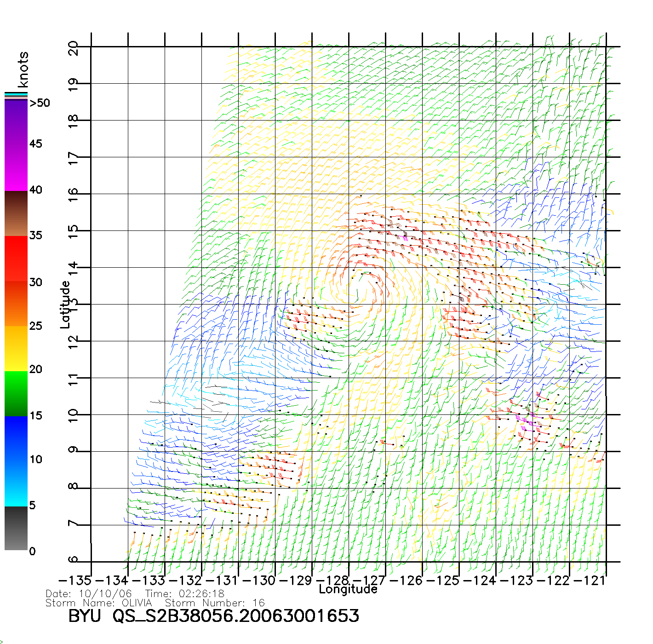Click the latitude 20 tick label
This screenshot has height=644, width=653.
tap(73, 47)
